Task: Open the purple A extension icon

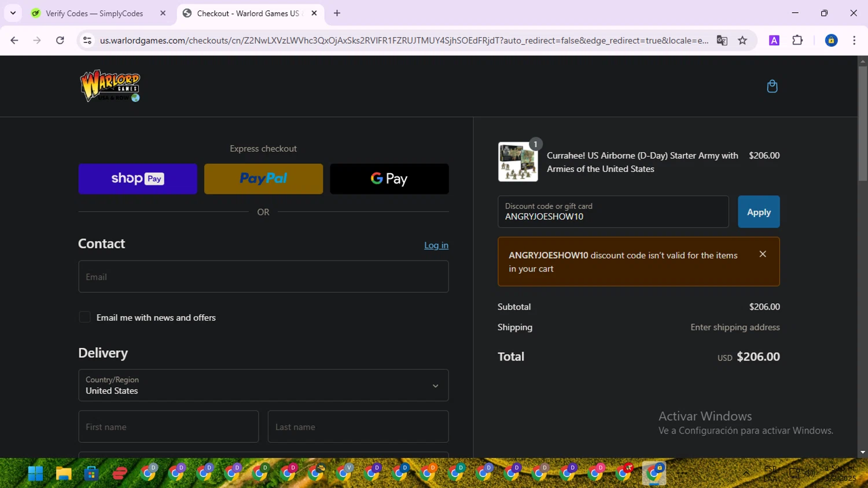Action: click(x=774, y=41)
